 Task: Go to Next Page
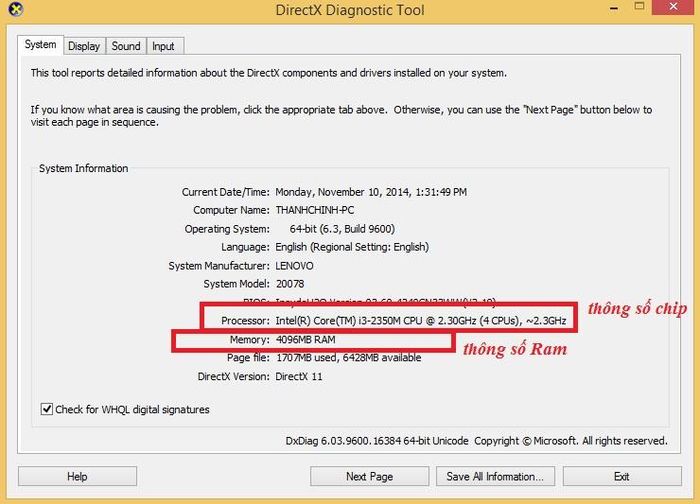[369, 476]
